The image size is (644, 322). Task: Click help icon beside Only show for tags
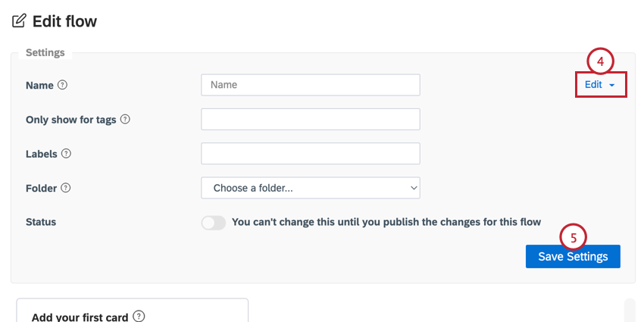(125, 120)
